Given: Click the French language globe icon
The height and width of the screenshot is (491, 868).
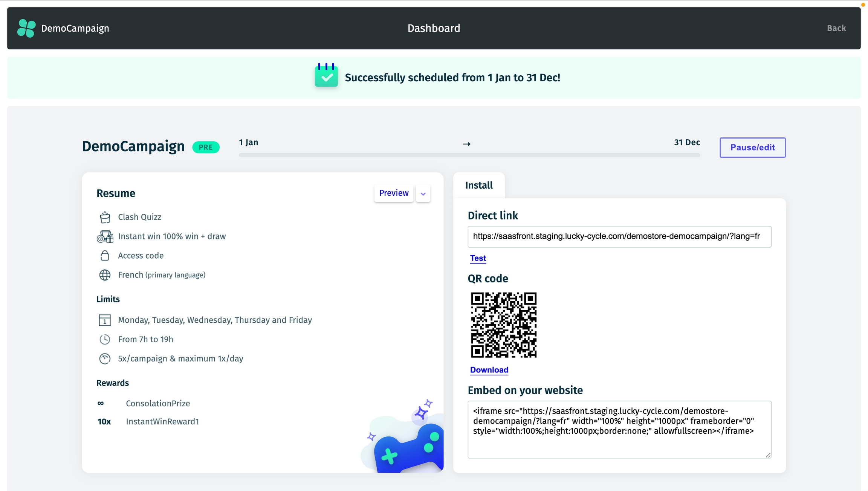Looking at the screenshot, I should pos(105,275).
